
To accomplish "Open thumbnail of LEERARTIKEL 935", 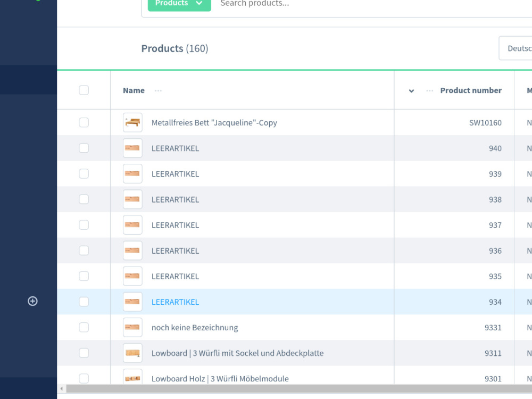I will coord(132,276).
